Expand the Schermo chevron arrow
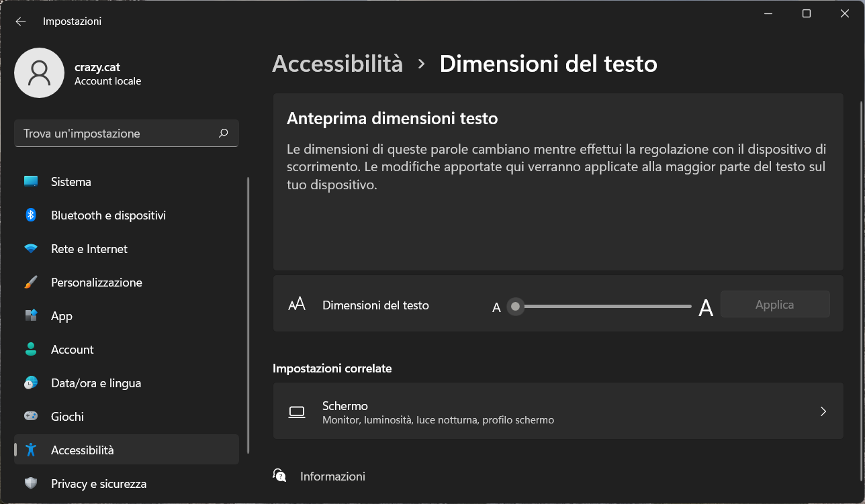Viewport: 865px width, 504px height. (823, 411)
